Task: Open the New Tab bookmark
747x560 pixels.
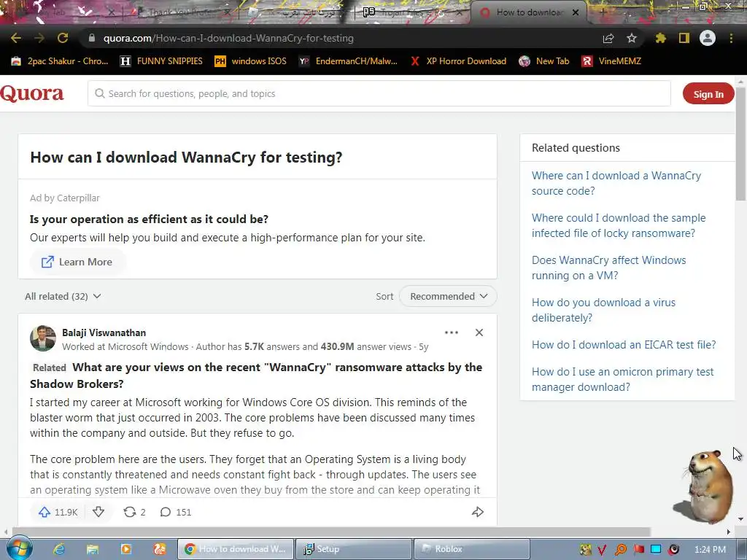Action: [x=544, y=61]
